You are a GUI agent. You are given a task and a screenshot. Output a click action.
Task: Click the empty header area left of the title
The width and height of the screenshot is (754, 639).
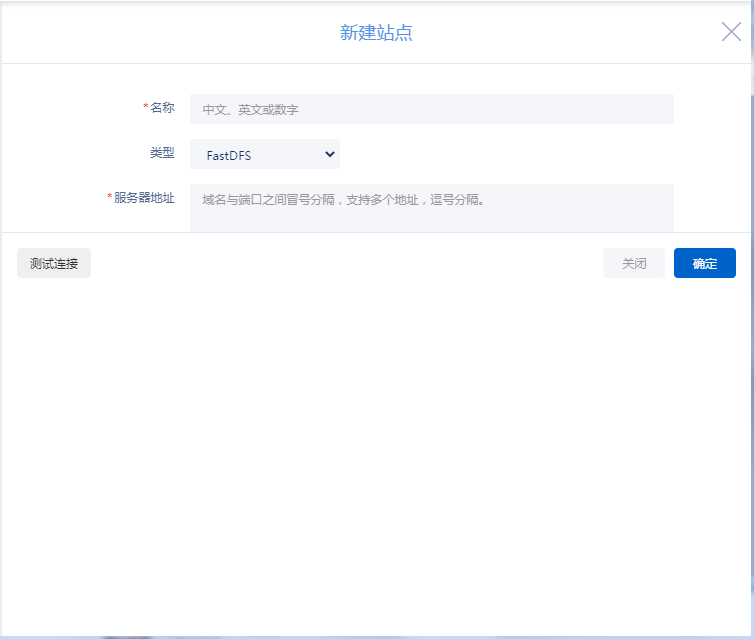tap(150, 33)
